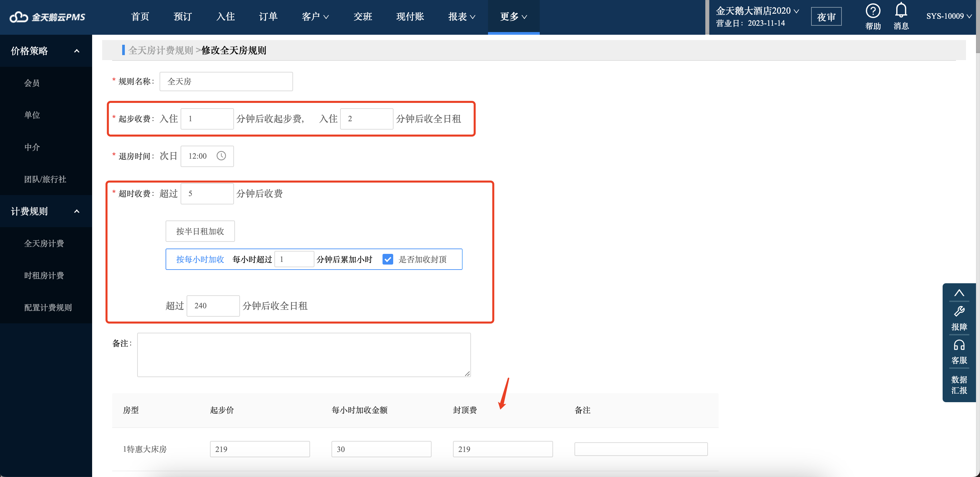The image size is (980, 477).
Task: Click 起步费 minutes field showing 1
Action: click(x=207, y=119)
